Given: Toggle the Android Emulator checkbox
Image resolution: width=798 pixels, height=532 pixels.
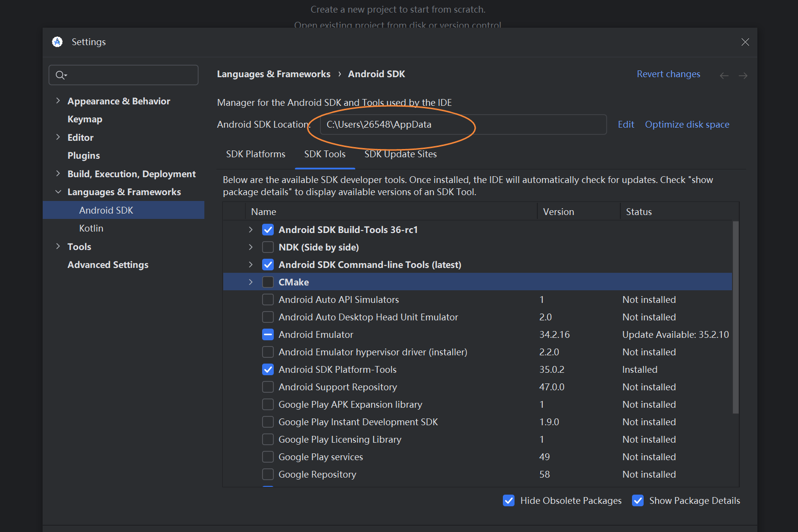Looking at the screenshot, I should pos(268,334).
